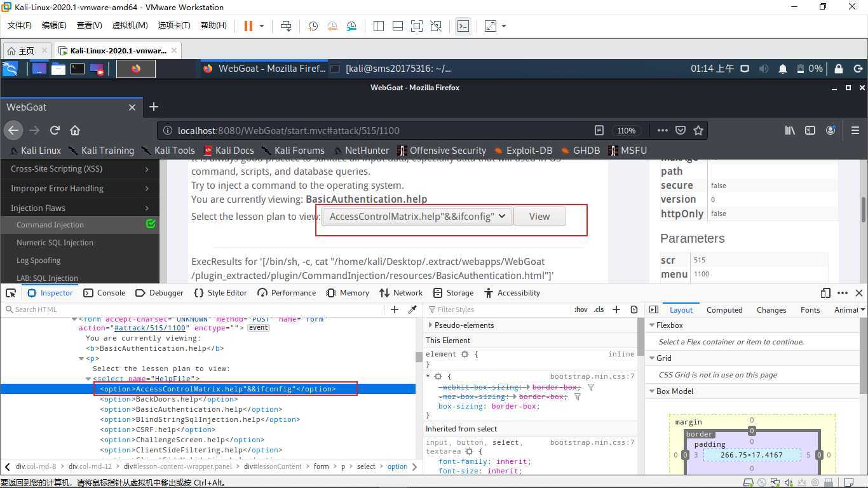Viewport: 868px width, 488px height.
Task: Collapse the Box Model section
Action: (x=651, y=391)
